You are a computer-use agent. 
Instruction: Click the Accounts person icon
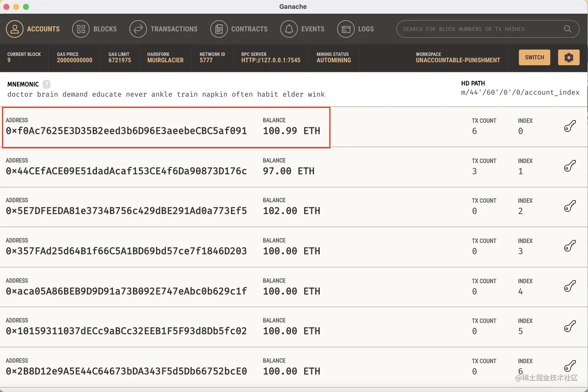[x=14, y=29]
